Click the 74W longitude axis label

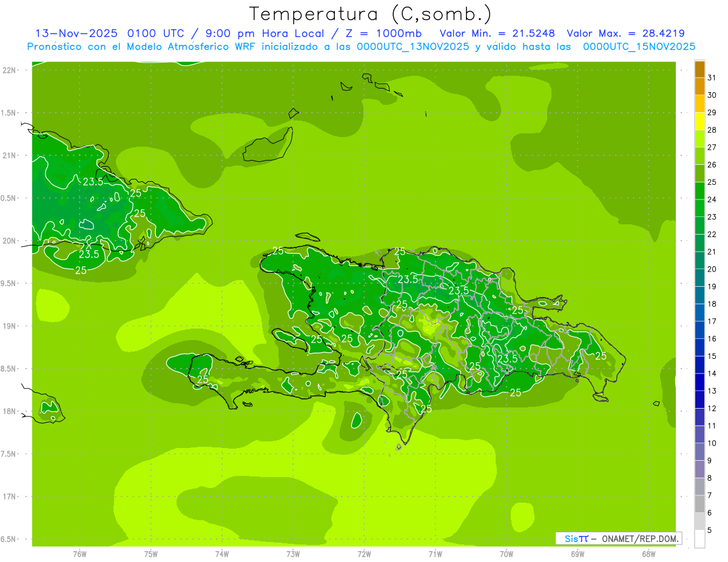click(x=222, y=554)
